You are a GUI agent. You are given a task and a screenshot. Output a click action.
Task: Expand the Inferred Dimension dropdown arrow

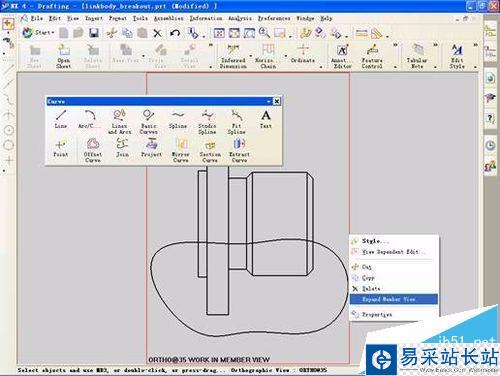click(250, 56)
